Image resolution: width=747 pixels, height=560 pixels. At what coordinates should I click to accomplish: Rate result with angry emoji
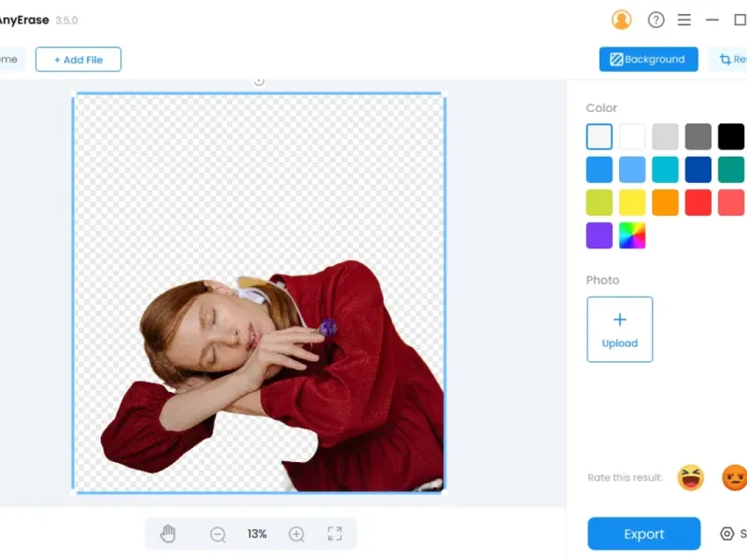tap(735, 478)
